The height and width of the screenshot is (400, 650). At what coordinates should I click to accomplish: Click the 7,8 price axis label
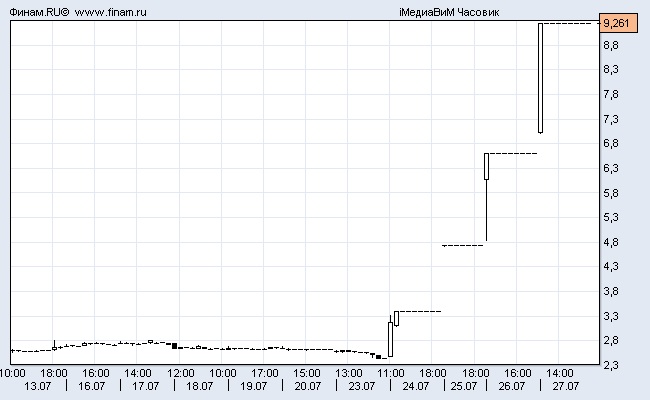click(611, 95)
